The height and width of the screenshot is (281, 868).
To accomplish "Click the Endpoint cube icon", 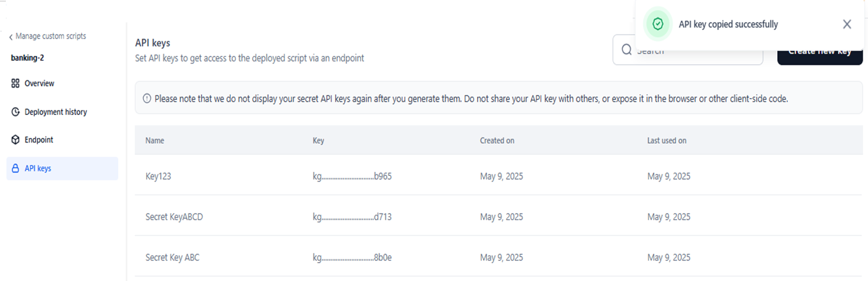I will [16, 140].
